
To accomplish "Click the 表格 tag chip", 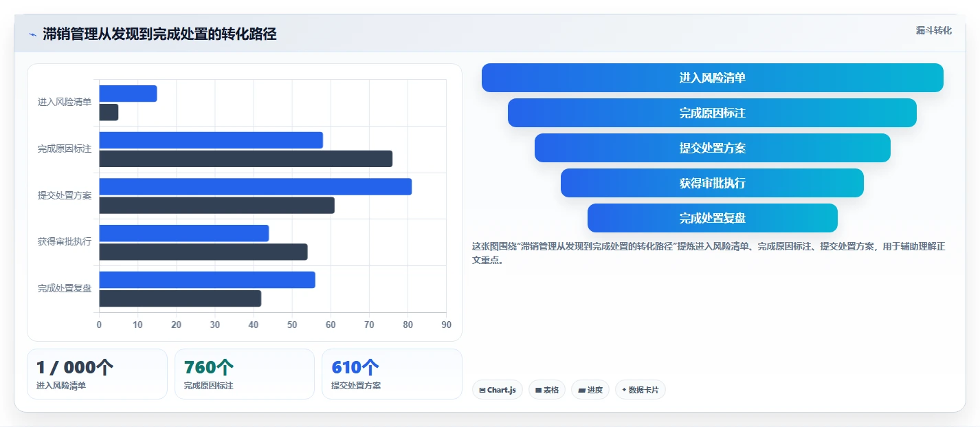I will click(547, 390).
